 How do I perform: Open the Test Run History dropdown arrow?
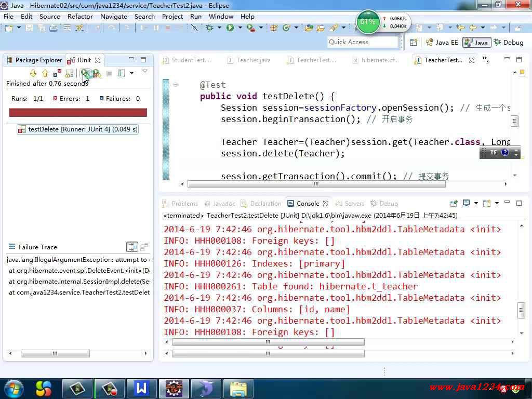point(131,73)
